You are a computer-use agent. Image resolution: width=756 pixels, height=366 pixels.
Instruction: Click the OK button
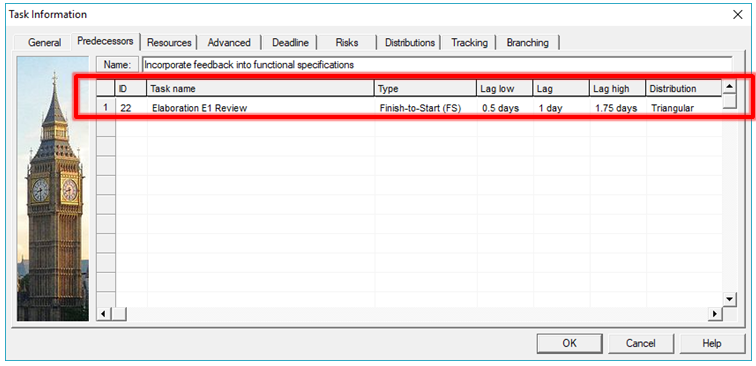point(569,343)
